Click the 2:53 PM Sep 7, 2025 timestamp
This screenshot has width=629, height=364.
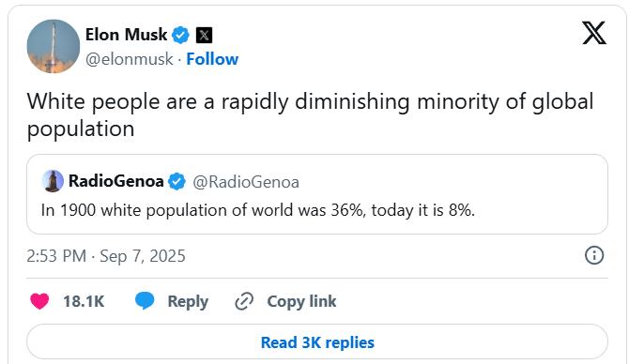tap(106, 256)
